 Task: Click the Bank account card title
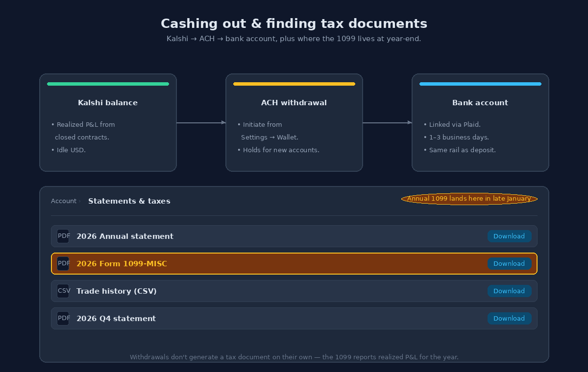(480, 103)
